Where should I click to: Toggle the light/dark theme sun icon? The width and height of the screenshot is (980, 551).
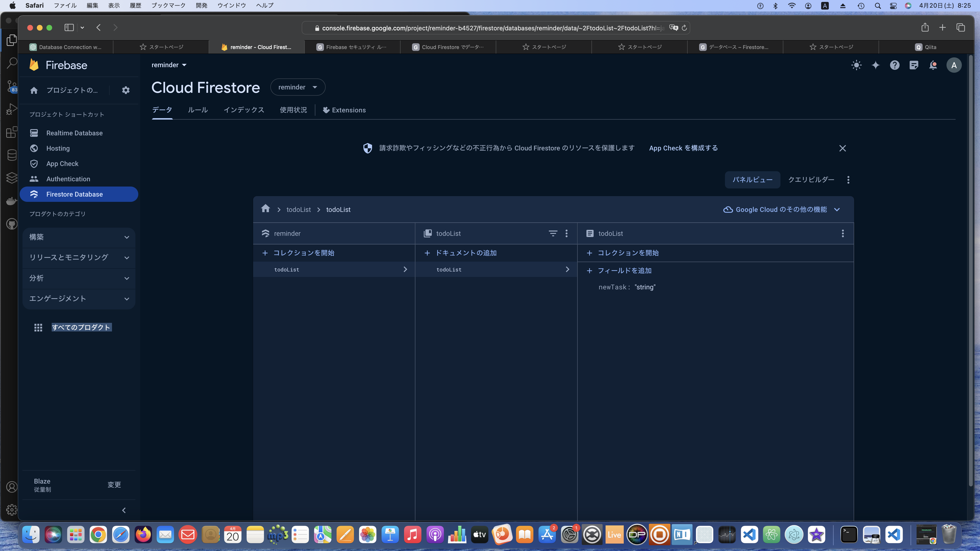click(856, 65)
